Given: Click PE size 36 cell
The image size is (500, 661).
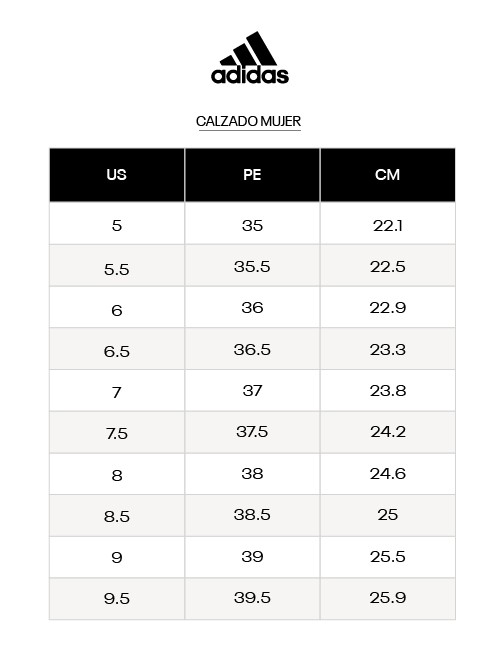Looking at the screenshot, I should [x=252, y=307].
